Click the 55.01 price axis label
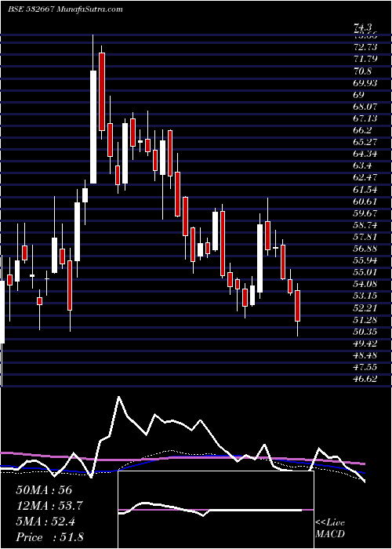This screenshot has height=549, width=392. (x=365, y=272)
